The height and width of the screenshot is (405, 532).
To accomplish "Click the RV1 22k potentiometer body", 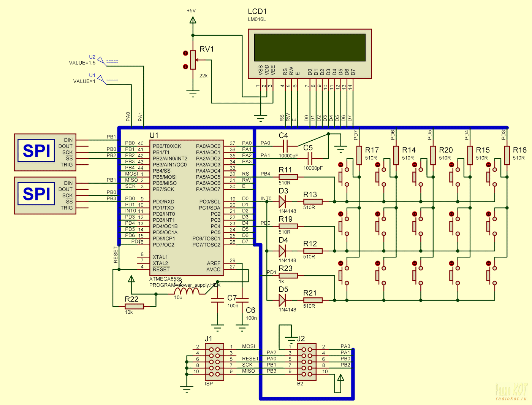I will point(193,60).
